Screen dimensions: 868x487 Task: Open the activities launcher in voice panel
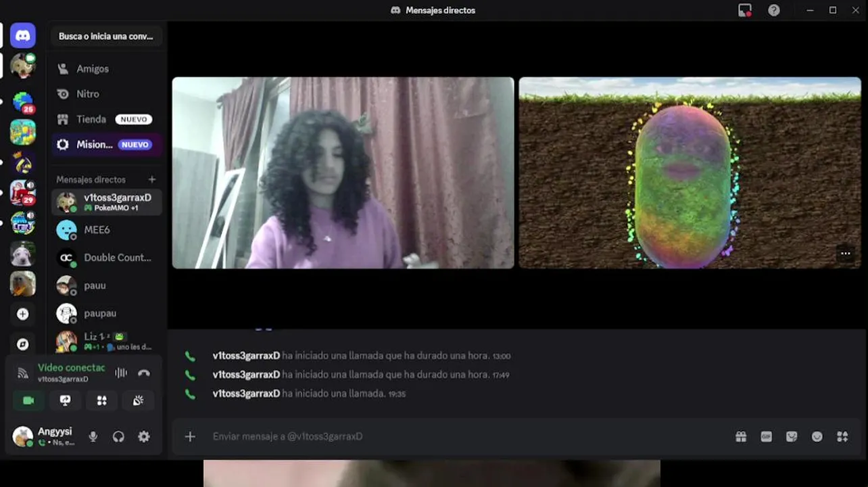pos(101,400)
